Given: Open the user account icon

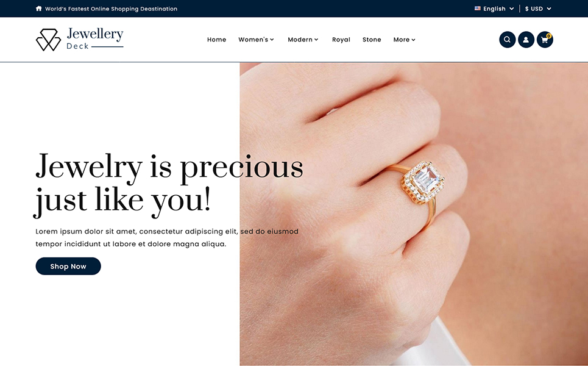Looking at the screenshot, I should pyautogui.click(x=526, y=40).
